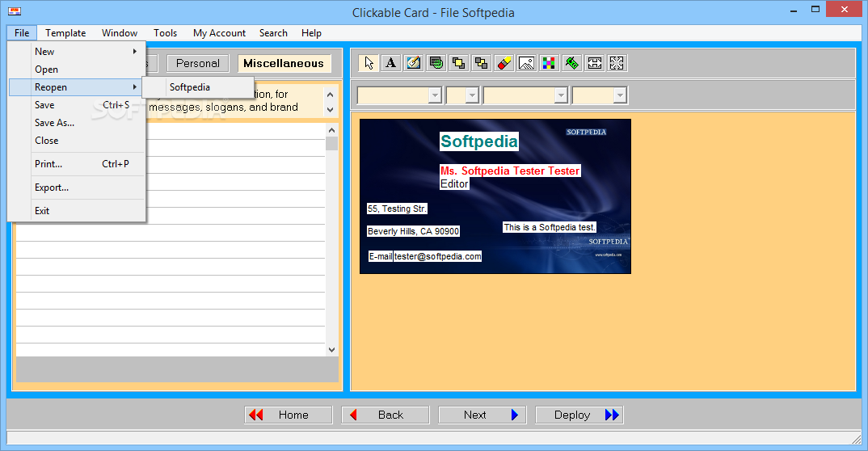The height and width of the screenshot is (451, 868).
Task: Open the fourth rightmost combo box under the toolbar
Action: coord(600,95)
